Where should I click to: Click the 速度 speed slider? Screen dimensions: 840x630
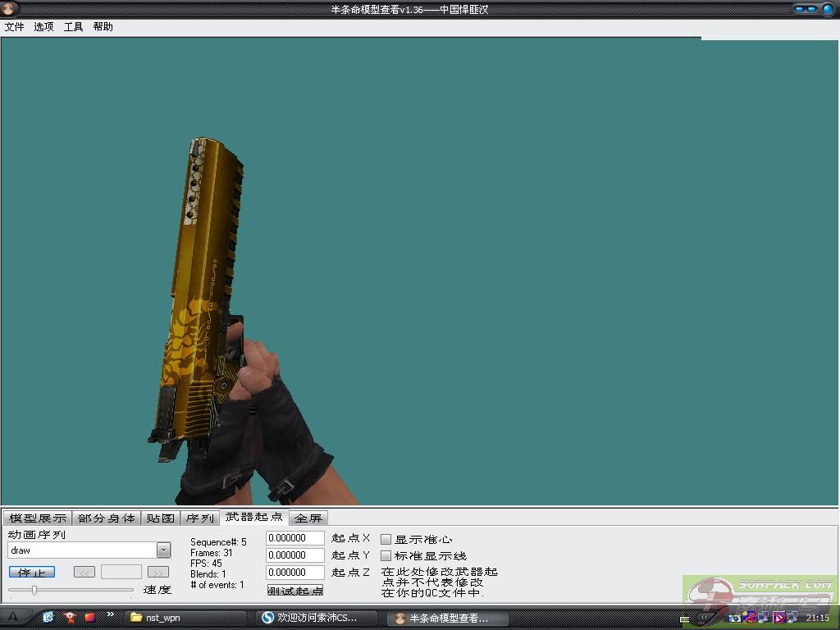pyautogui.click(x=34, y=590)
